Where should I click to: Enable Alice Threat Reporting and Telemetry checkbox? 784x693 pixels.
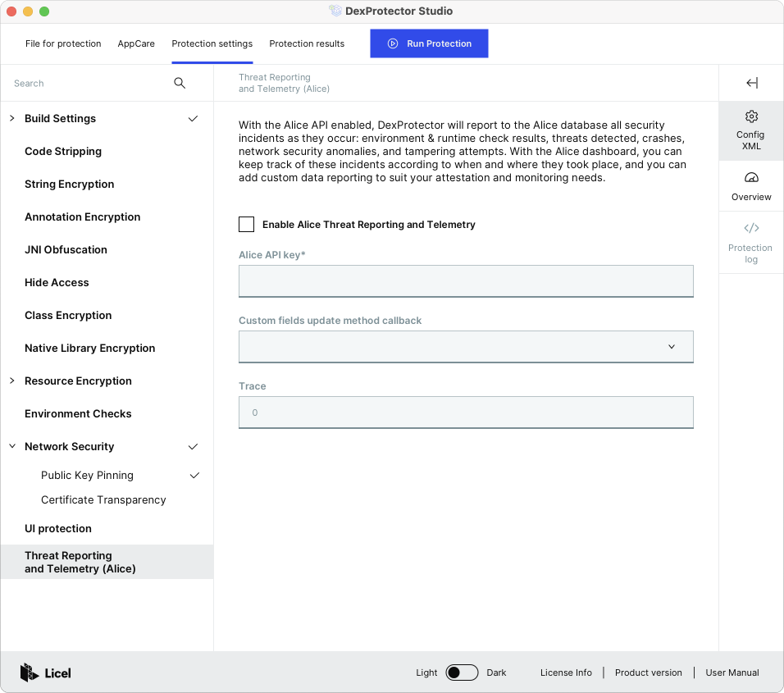click(x=247, y=224)
